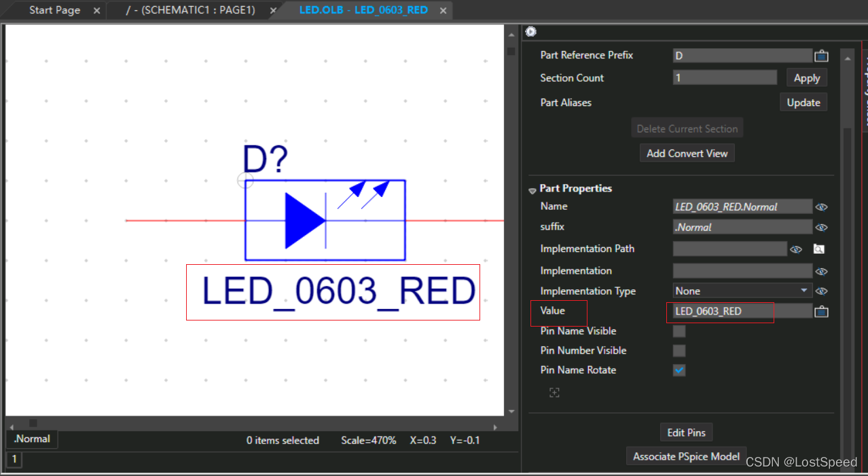Close the SCHEMATIC1 : PAGE1 tab
This screenshot has height=476, width=868.
click(273, 10)
